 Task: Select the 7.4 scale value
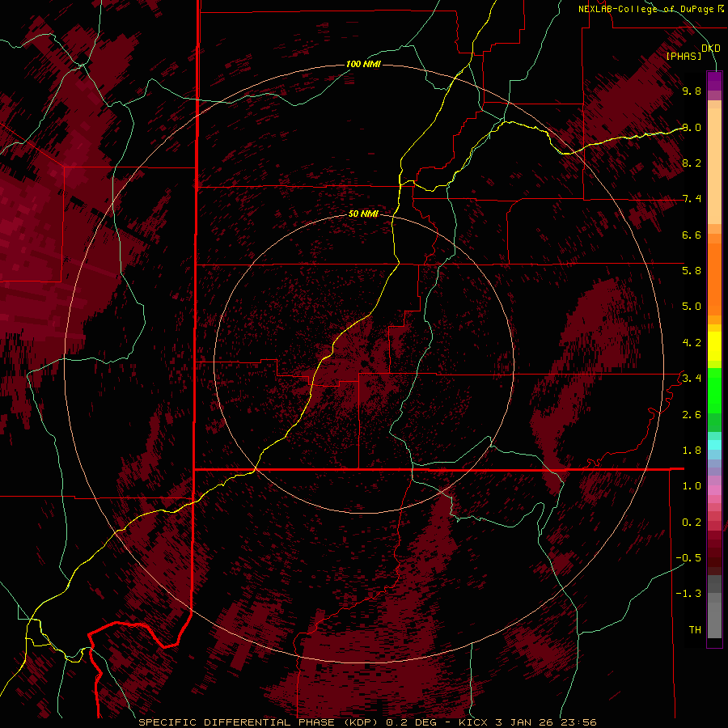[x=692, y=199]
